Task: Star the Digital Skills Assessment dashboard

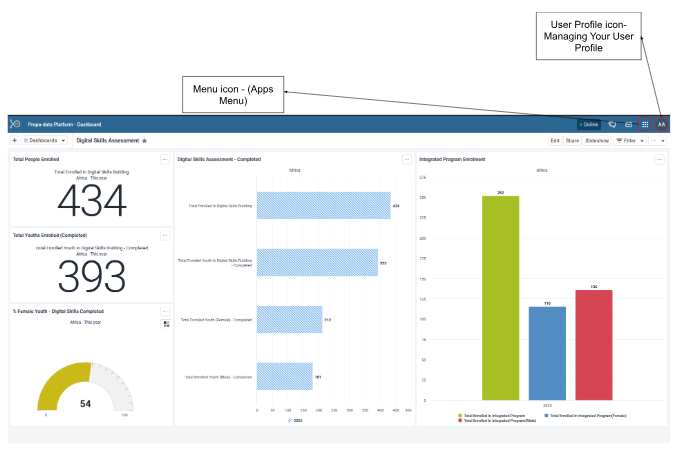Action: point(145,141)
